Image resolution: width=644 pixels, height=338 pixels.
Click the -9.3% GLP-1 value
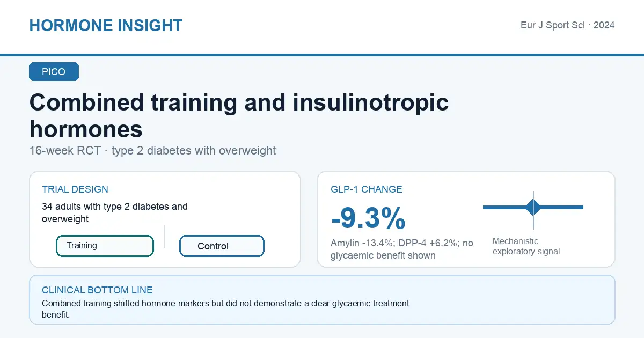click(368, 218)
